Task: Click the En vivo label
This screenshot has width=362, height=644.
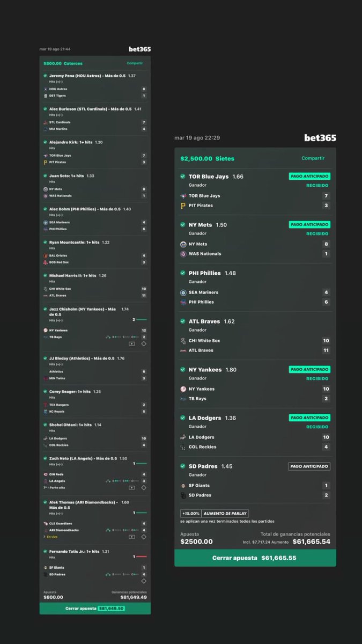Action: (52, 537)
